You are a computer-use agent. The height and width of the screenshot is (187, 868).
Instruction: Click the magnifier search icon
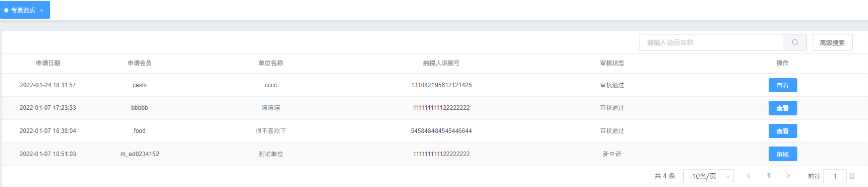[795, 42]
